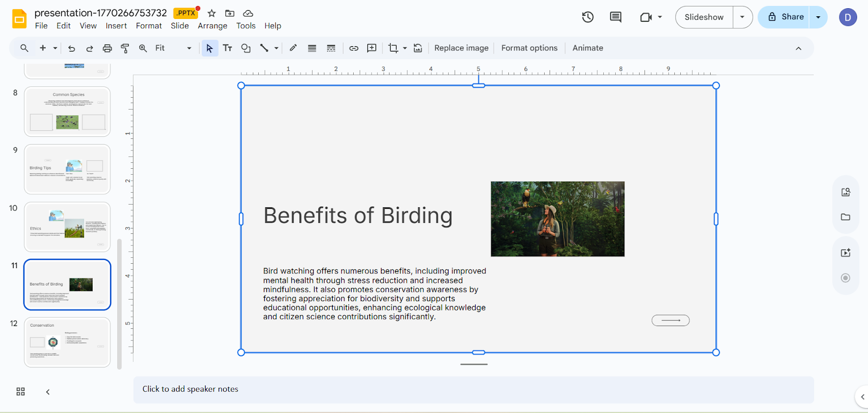Expand the side panel arrow at bottom right
The width and height of the screenshot is (868, 413).
(863, 397)
